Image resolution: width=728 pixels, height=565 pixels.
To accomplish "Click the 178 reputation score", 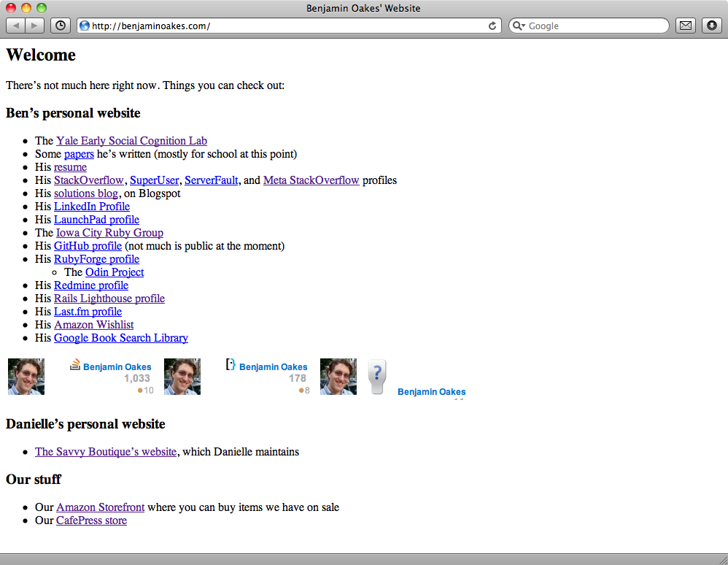I will pos(297,379).
